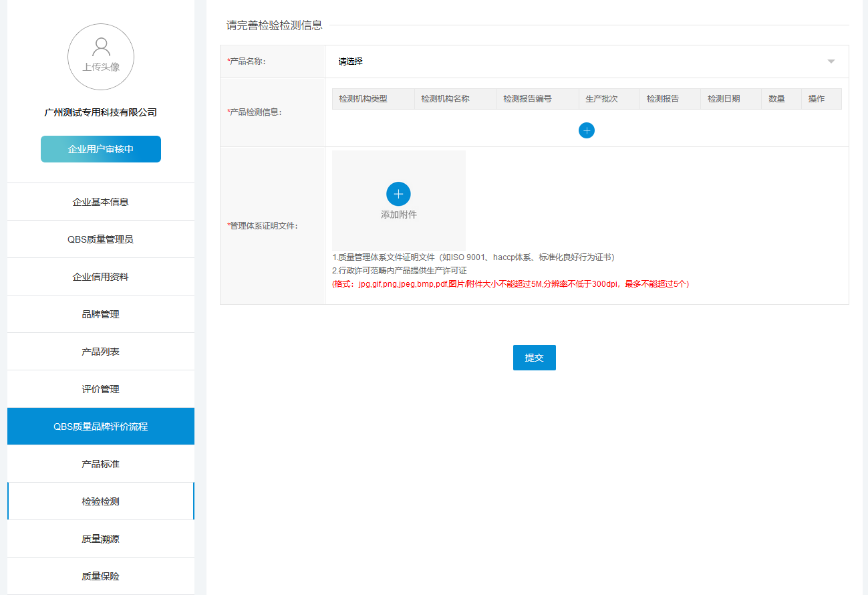Go to QBS质量管理员 section
Screen dimensions: 868x595
click(101, 239)
